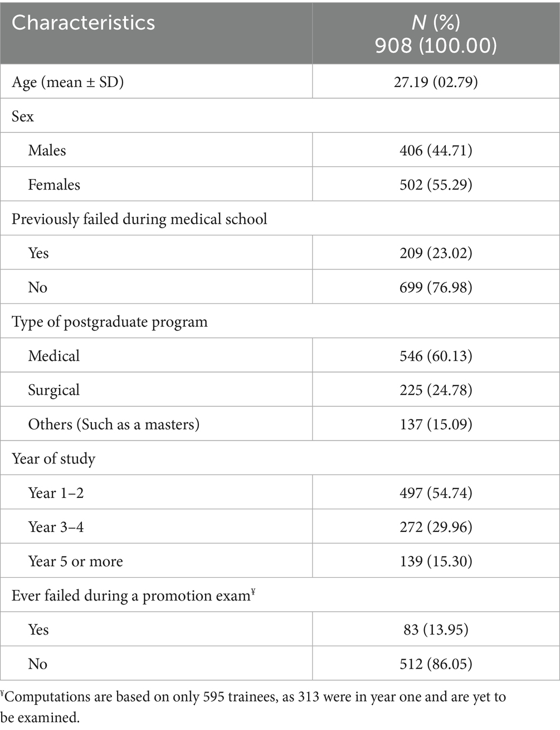560x730 pixels.
Task: Click the Medical row label
Action: [x=54, y=356]
